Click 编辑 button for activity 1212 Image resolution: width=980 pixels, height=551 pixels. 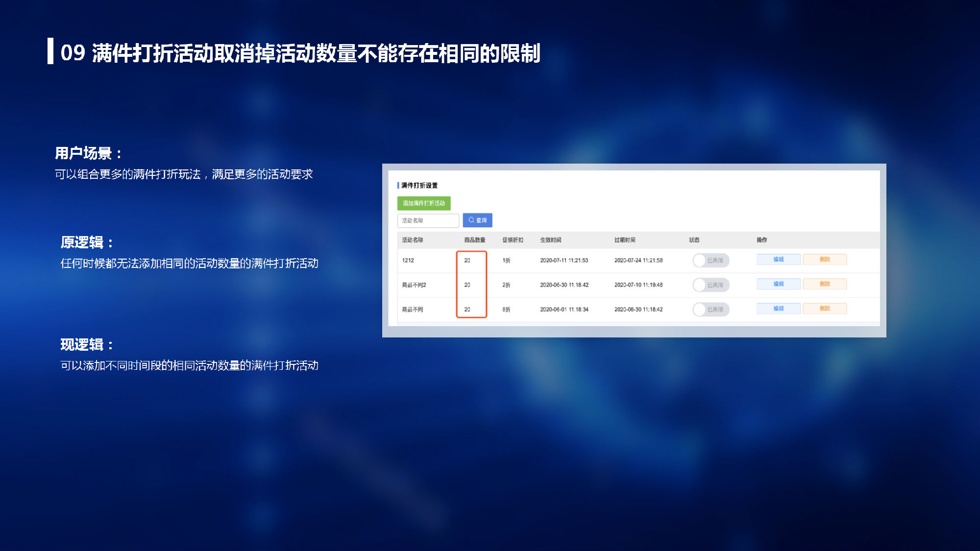(x=778, y=260)
